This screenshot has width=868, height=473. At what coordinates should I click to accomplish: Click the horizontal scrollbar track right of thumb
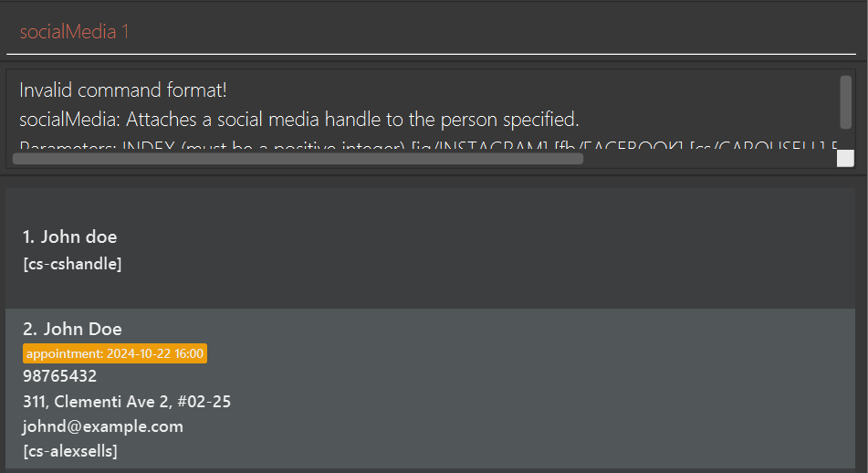coord(710,158)
